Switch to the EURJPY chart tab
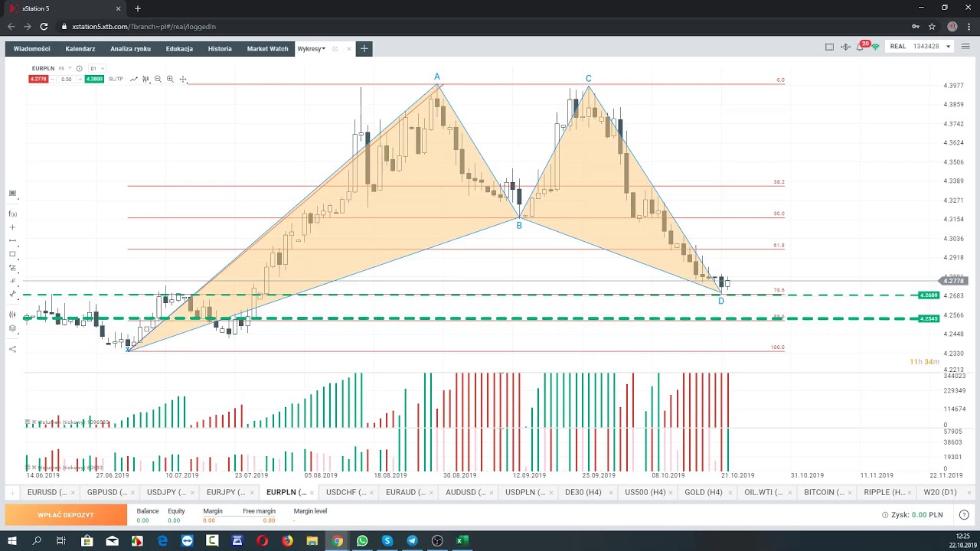The width and height of the screenshot is (980, 551). (227, 492)
